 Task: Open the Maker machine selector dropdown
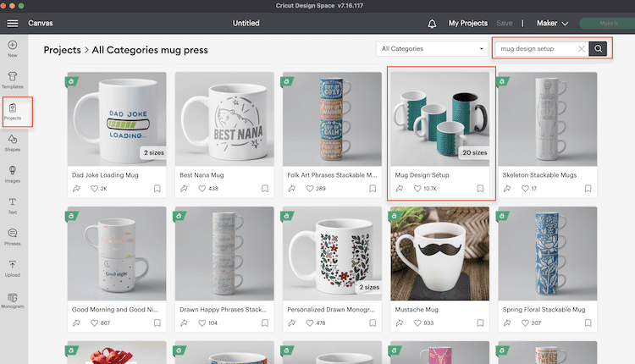click(552, 24)
